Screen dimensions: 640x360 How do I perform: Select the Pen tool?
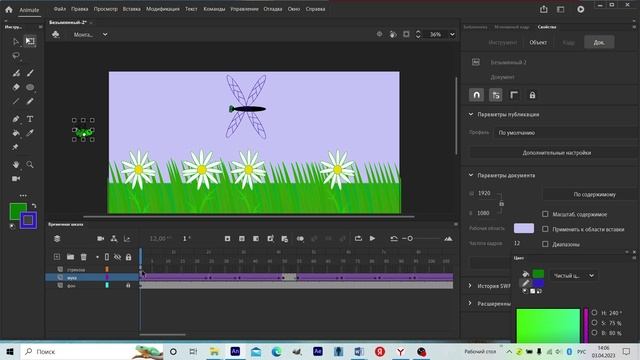16,119
